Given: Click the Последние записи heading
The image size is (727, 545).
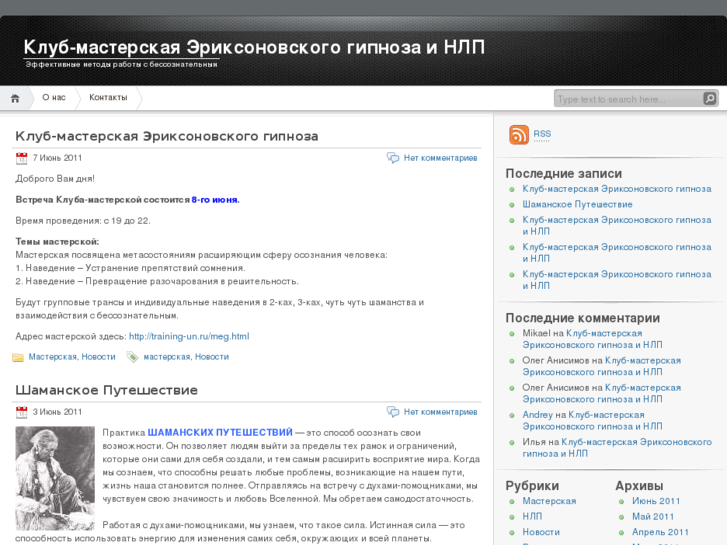Looking at the screenshot, I should tap(563, 173).
